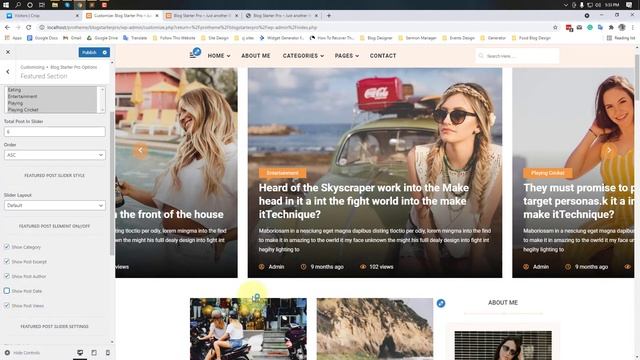Open the Order dropdown showing ASC
Image resolution: width=640 pixels, height=360 pixels.
tap(54, 155)
